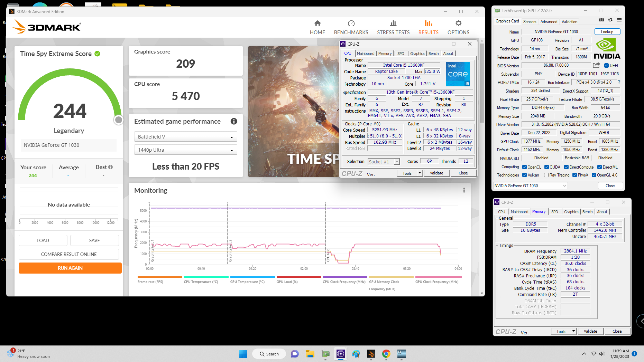Open STRESS TESTS chart icon
The image size is (644, 362).
coord(393,23)
